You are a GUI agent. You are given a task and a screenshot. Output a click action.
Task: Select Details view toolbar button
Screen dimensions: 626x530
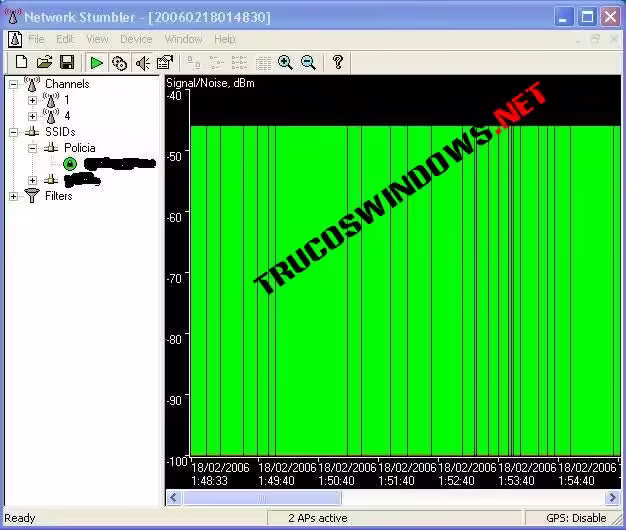(x=263, y=63)
